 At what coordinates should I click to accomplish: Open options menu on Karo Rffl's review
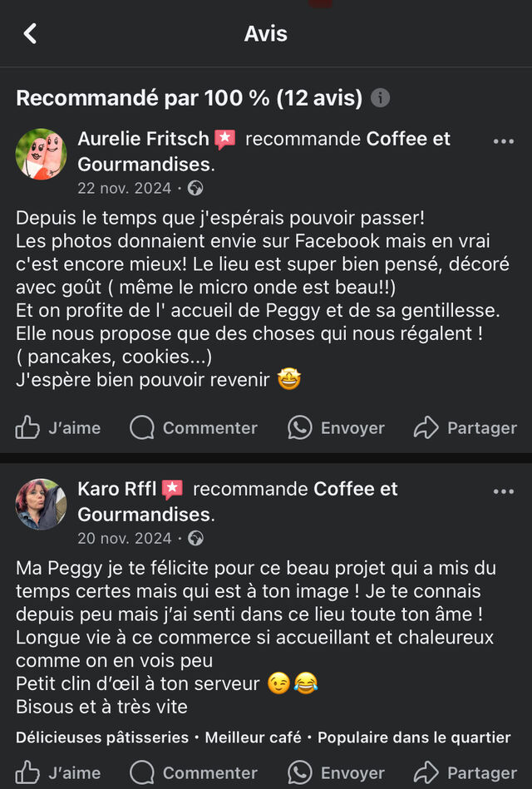click(503, 491)
